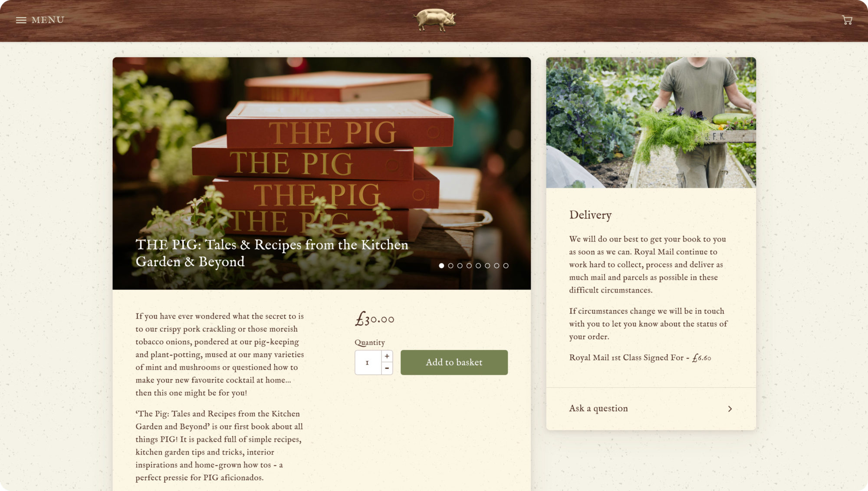This screenshot has height=491, width=868.
Task: Select the first carousel dot
Action: [x=441, y=266]
